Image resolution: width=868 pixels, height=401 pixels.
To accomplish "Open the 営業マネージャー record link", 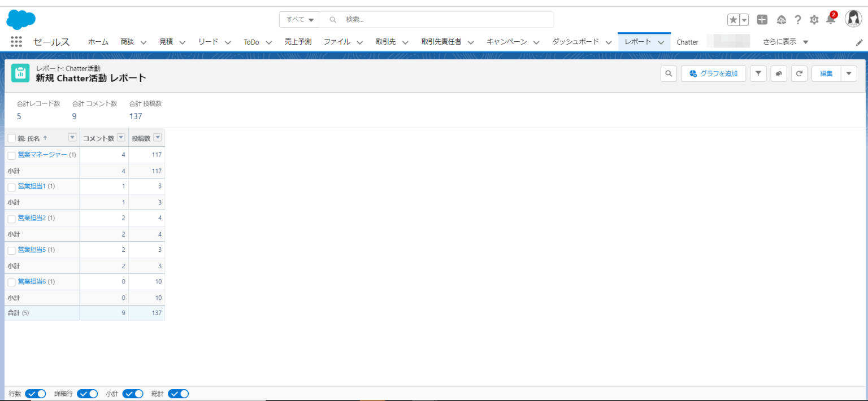I will [x=41, y=154].
